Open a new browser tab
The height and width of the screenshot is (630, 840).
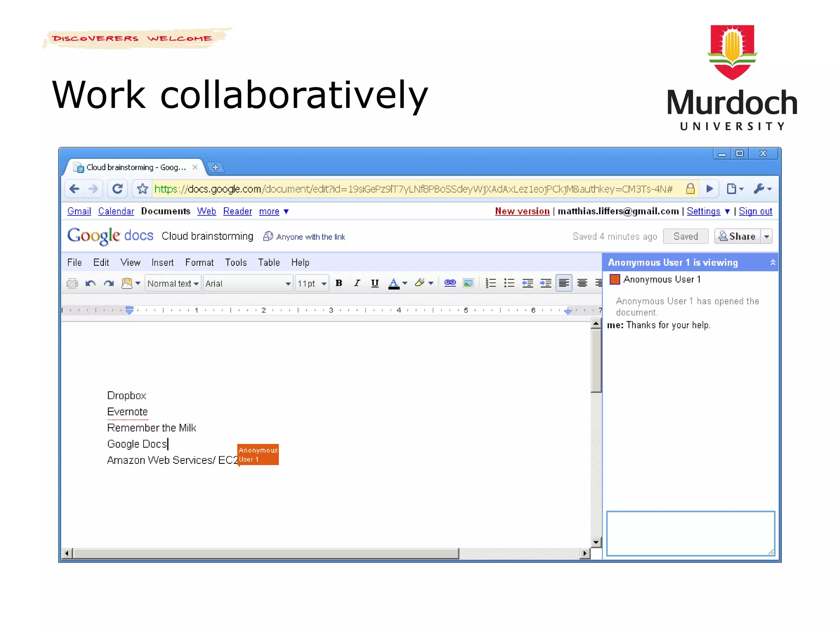215,167
